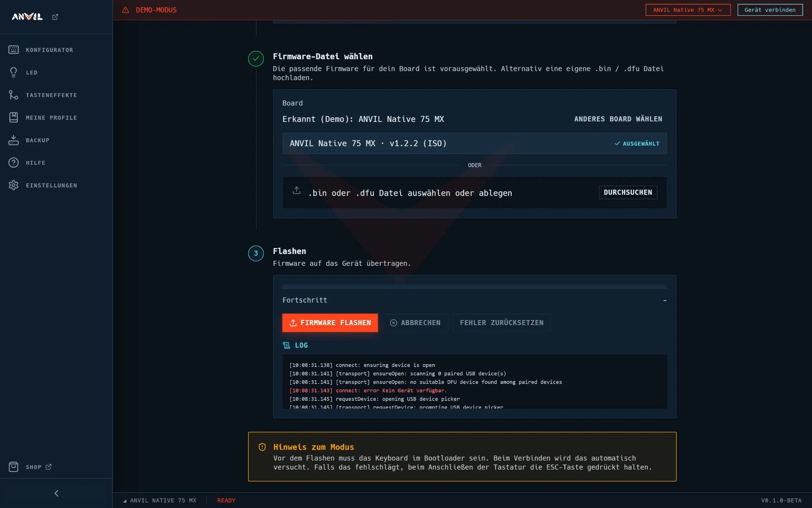
Task: Click the ANVIL logo
Action: click(27, 17)
